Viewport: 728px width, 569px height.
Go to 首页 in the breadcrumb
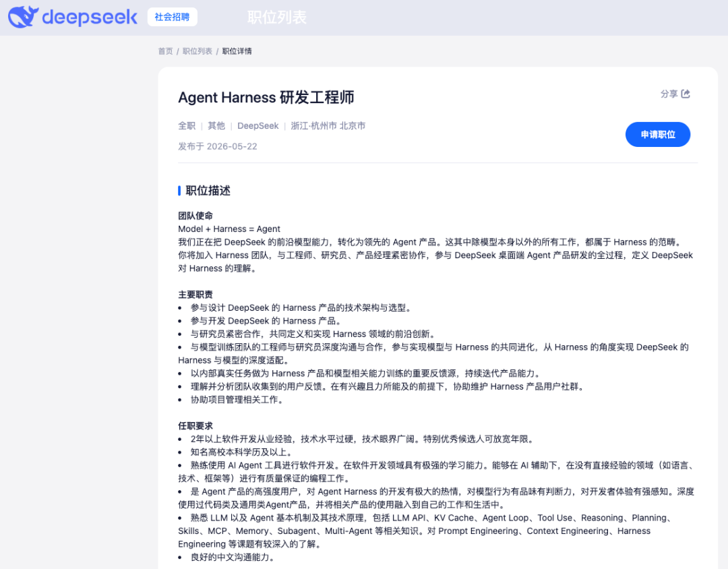tap(165, 51)
